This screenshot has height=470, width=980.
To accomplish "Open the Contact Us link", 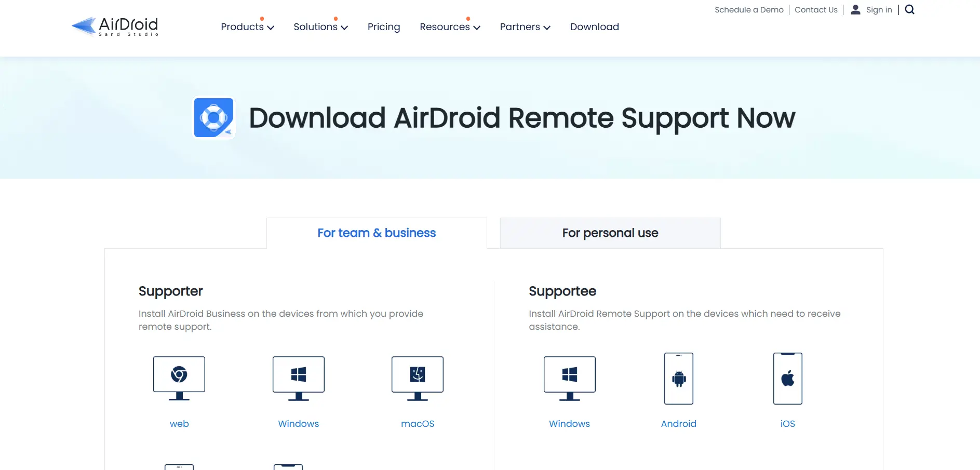I will point(816,9).
